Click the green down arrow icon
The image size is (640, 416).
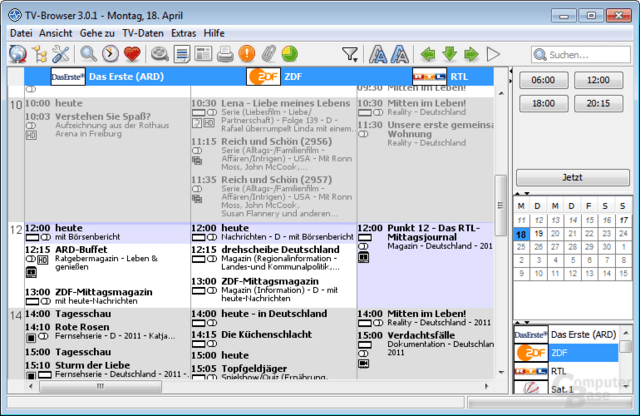(x=449, y=54)
